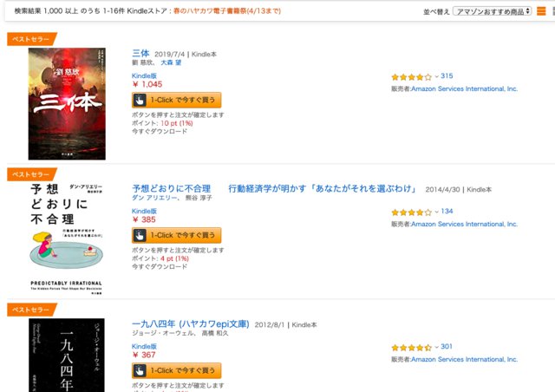555x392 pixels.
Task: Click the 1-Click で今すぐ買う button for 三体
Action: 177,99
